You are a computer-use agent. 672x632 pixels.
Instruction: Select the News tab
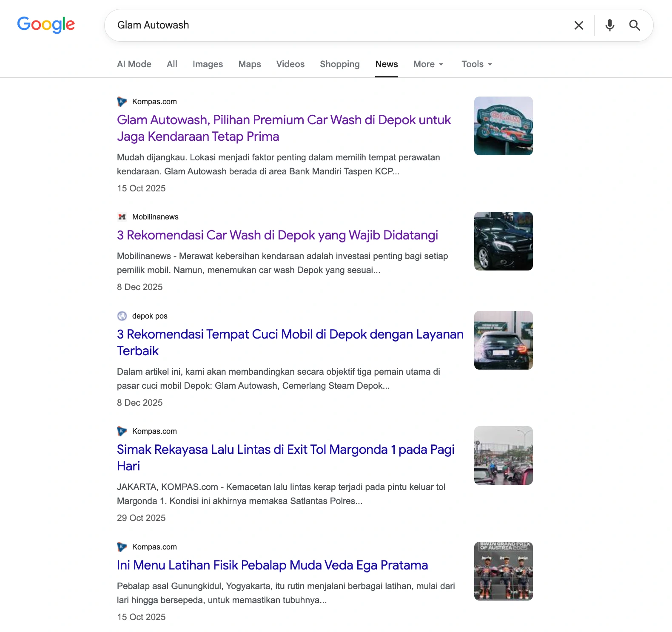tap(387, 64)
